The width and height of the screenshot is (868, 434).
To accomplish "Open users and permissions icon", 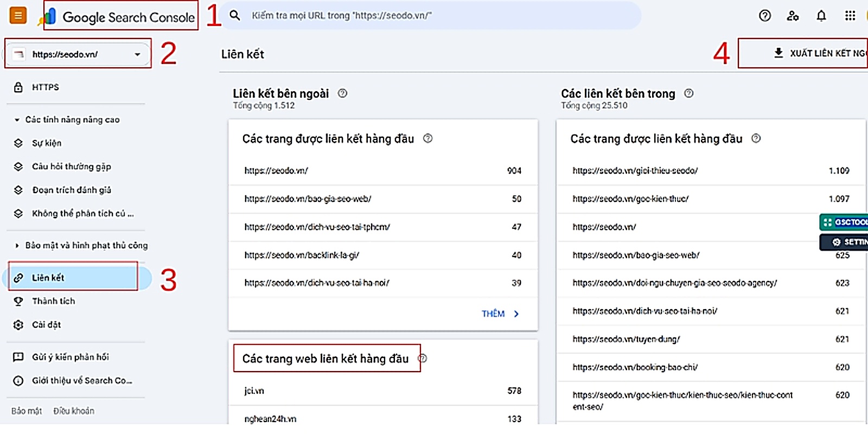I will [x=793, y=16].
